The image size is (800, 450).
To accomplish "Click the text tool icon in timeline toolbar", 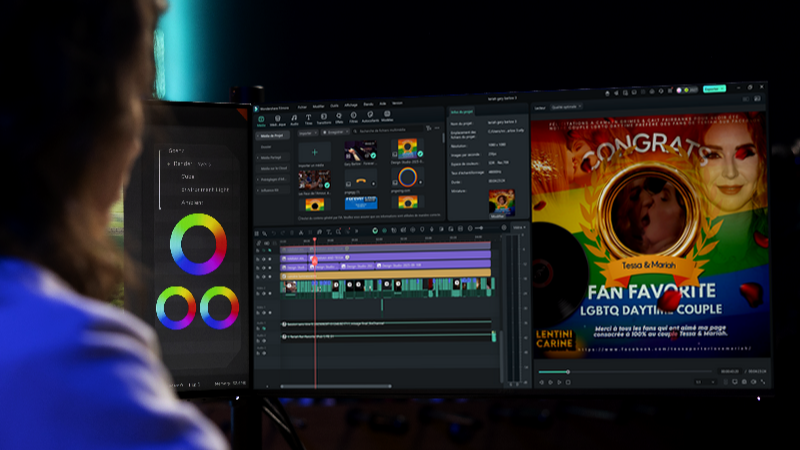I will click(329, 232).
